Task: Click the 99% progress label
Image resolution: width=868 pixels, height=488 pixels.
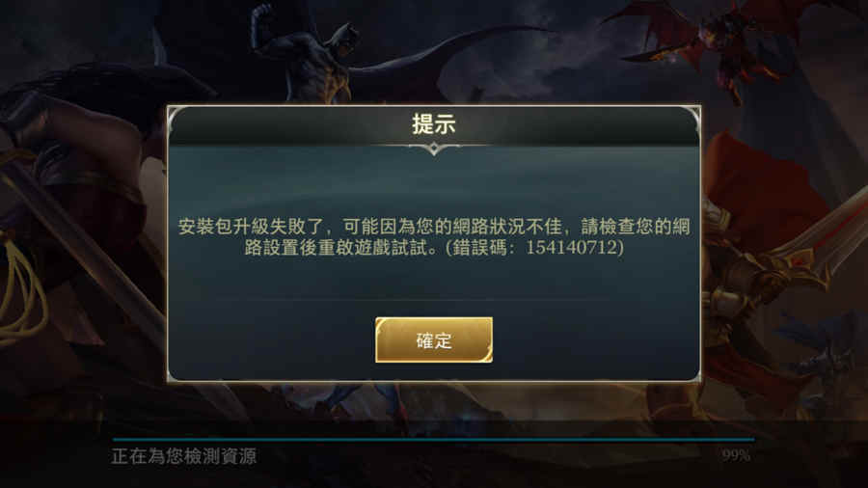Action: pyautogui.click(x=736, y=455)
